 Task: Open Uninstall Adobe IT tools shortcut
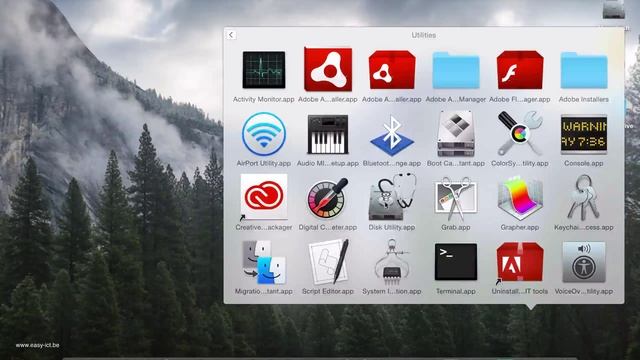pos(520,262)
